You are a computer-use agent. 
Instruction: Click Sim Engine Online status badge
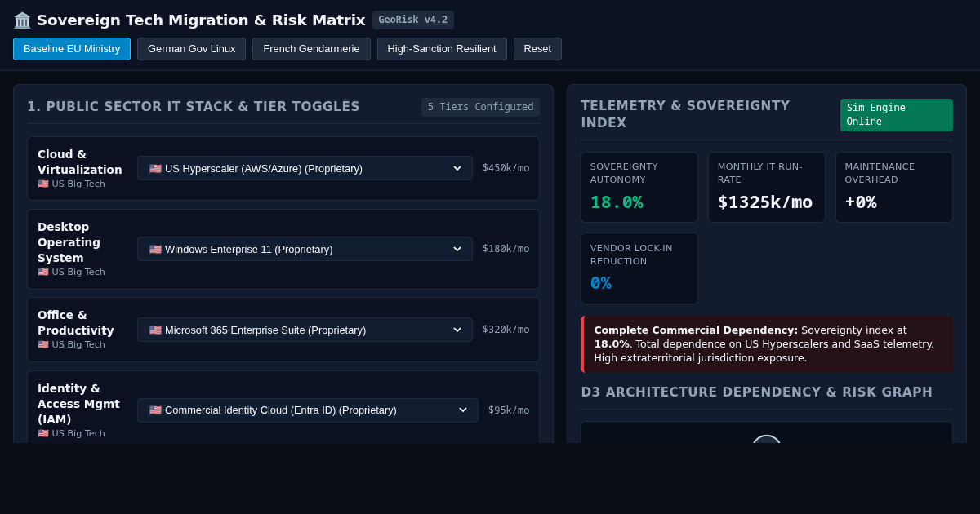pos(897,115)
